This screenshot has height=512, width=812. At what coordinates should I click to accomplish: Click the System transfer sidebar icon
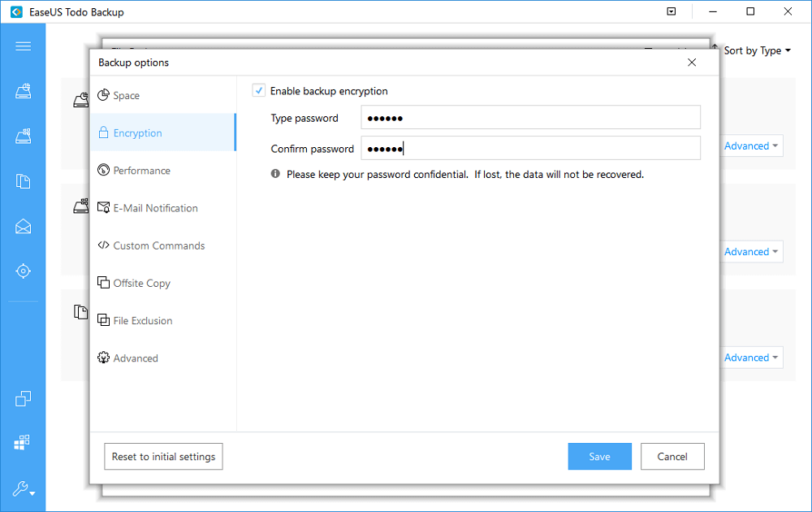pyautogui.click(x=22, y=442)
